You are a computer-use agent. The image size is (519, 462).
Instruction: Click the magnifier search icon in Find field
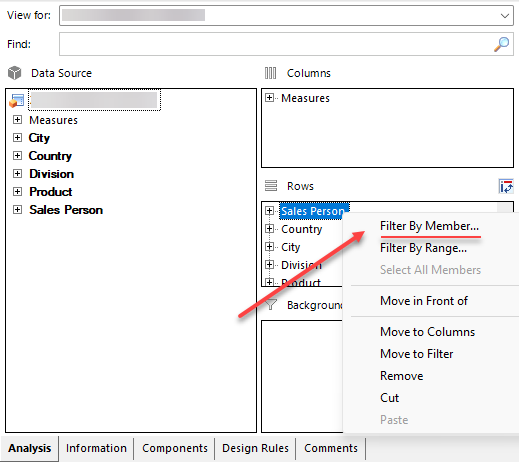(x=501, y=44)
